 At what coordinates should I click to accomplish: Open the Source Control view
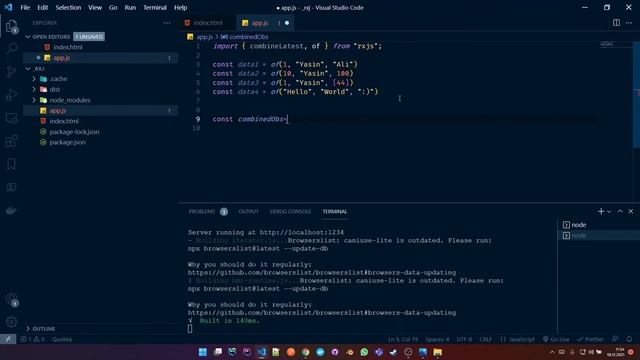(x=11, y=71)
